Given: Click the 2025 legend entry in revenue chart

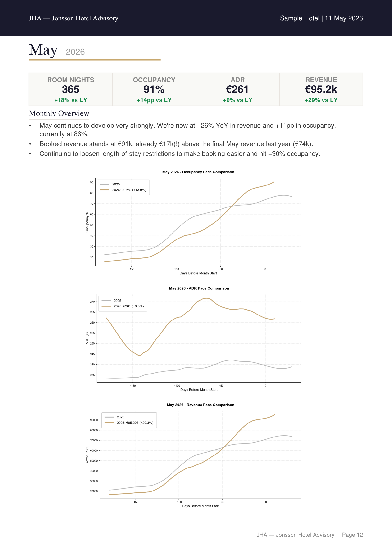Looking at the screenshot, I should pyautogui.click(x=114, y=417).
